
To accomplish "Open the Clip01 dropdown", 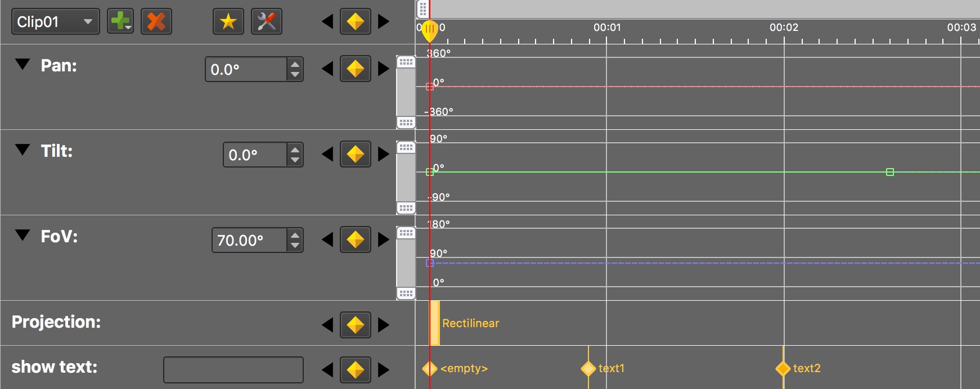I will coord(55,22).
